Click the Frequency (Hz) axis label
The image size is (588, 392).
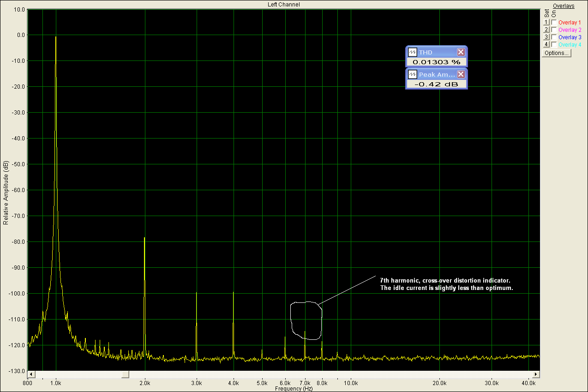point(294,389)
